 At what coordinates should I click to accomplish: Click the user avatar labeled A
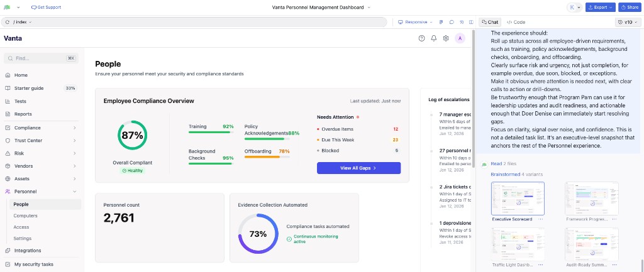click(x=460, y=38)
